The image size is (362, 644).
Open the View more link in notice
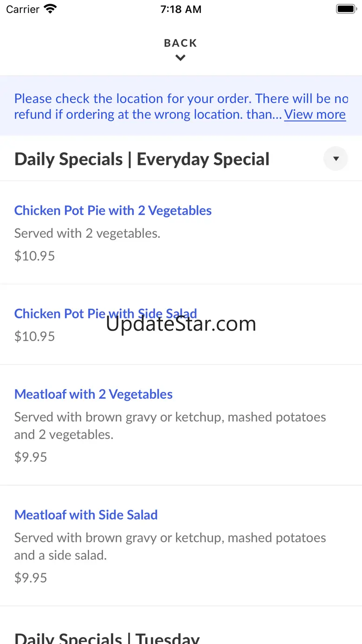point(315,114)
